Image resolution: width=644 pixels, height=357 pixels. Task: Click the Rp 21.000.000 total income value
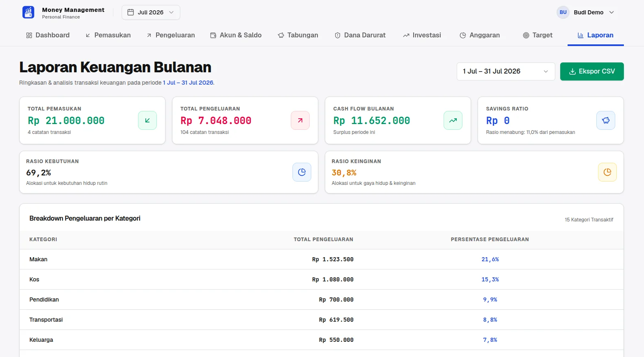click(x=66, y=121)
